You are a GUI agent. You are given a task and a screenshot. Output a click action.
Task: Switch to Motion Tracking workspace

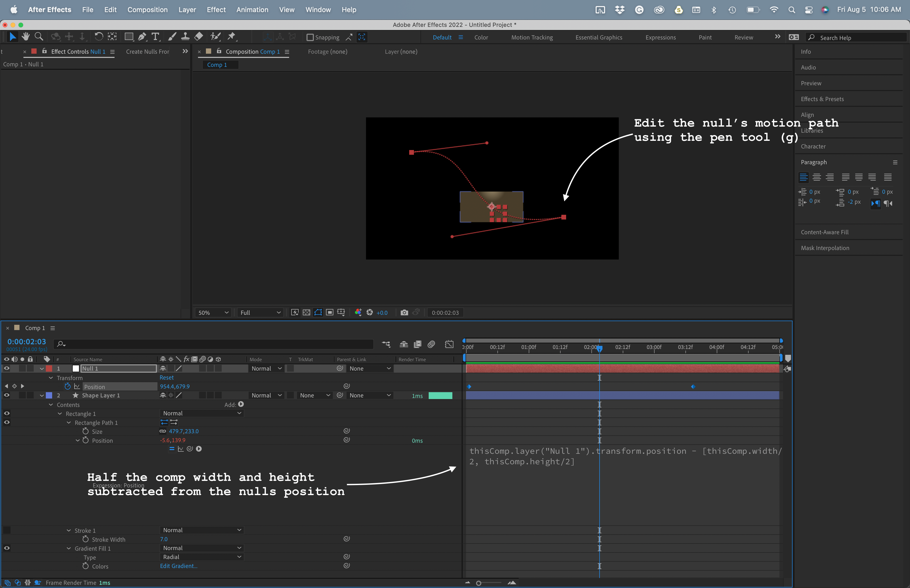click(x=532, y=37)
